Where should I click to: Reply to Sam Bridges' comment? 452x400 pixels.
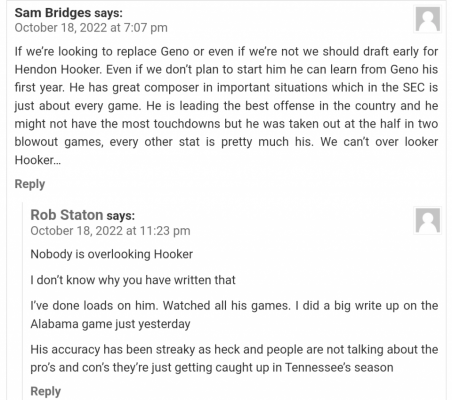[x=30, y=184]
